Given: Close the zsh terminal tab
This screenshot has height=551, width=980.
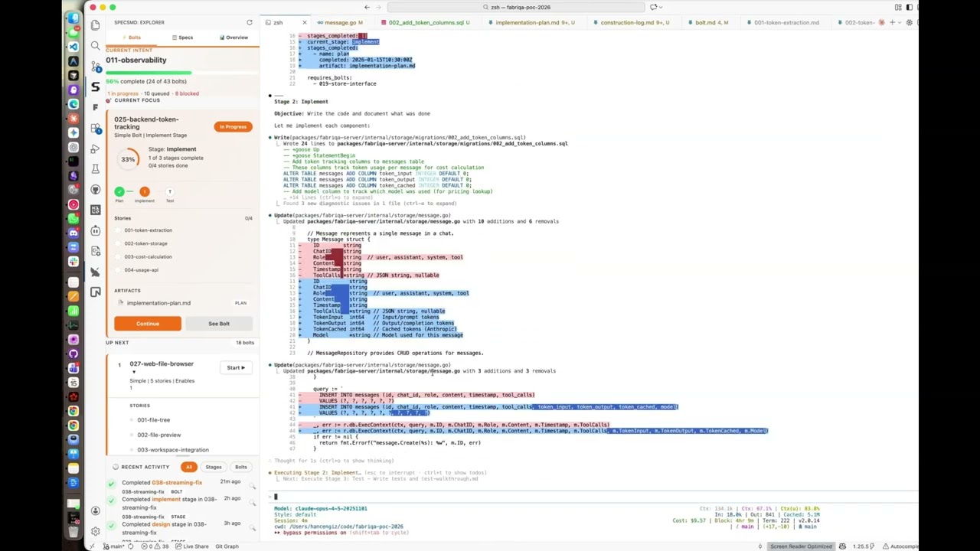Looking at the screenshot, I should [x=304, y=22].
